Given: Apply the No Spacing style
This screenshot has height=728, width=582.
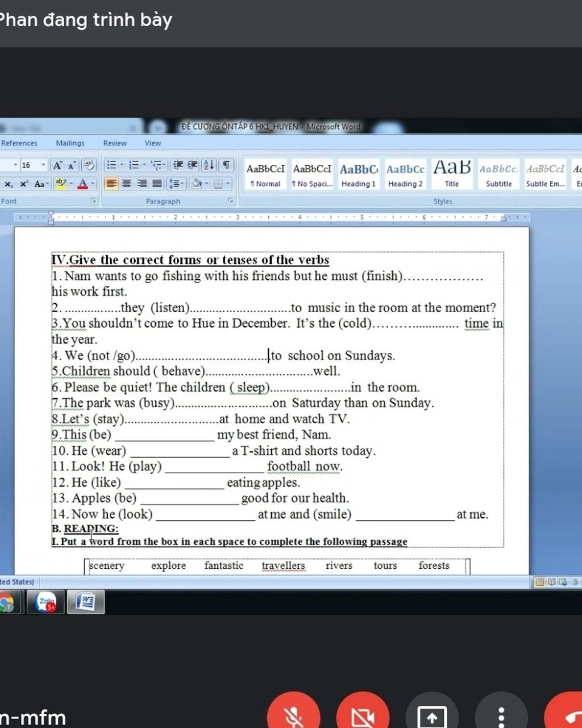Looking at the screenshot, I should 312,175.
